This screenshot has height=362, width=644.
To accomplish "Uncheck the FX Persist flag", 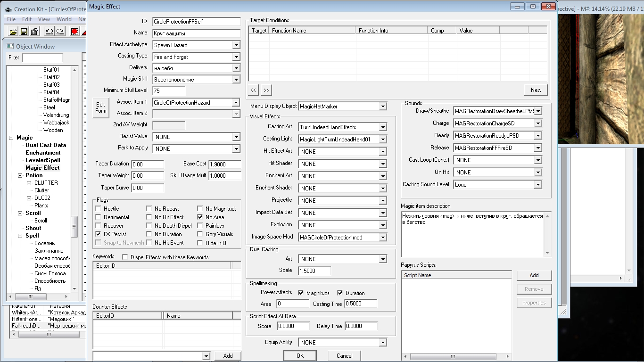I will (99, 234).
